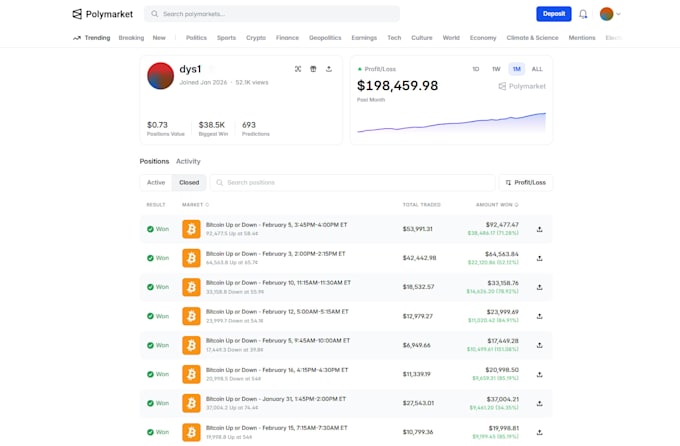
Task: Open the New category
Action: 159,38
